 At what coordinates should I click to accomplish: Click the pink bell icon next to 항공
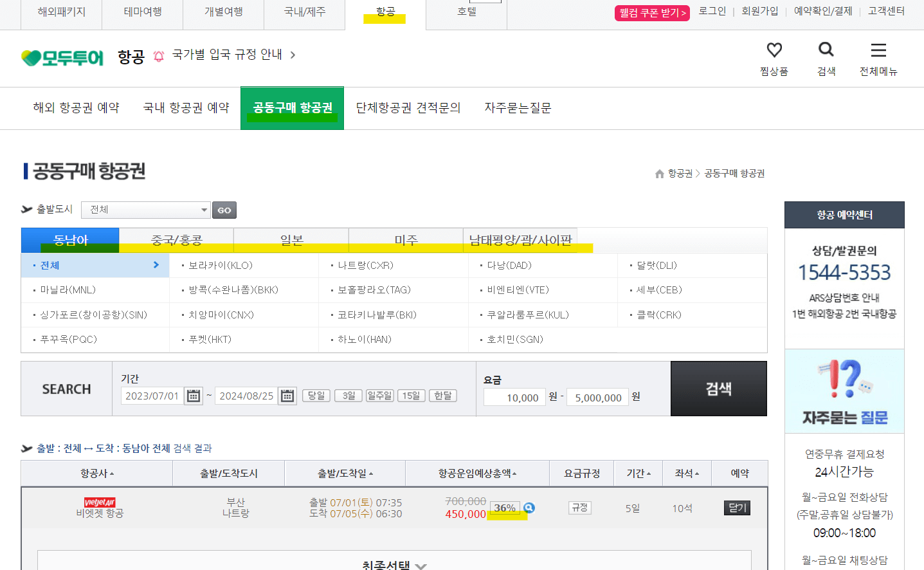click(158, 55)
